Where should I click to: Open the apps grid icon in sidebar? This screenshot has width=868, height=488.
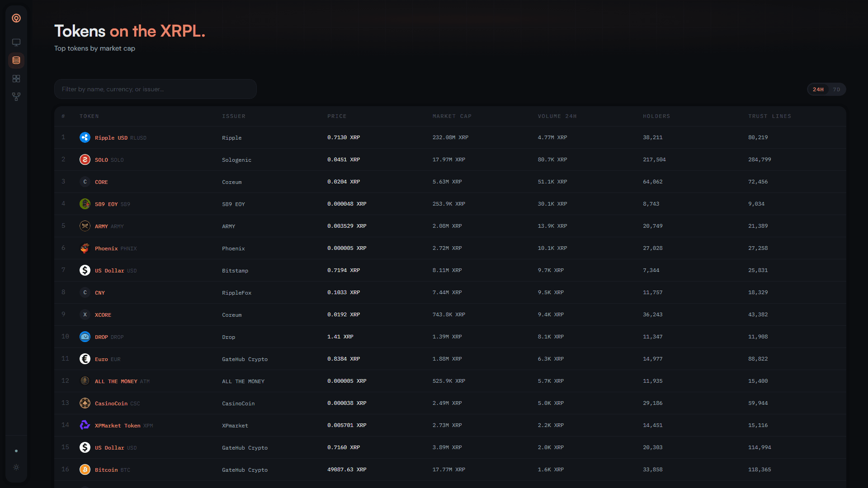pos(16,78)
